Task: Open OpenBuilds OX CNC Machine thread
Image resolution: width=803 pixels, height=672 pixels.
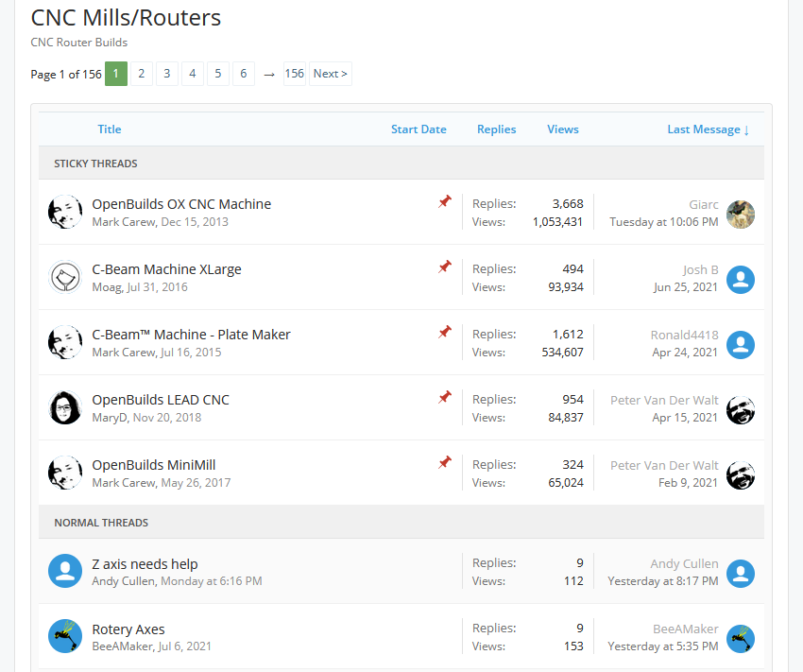Action: 181,204
